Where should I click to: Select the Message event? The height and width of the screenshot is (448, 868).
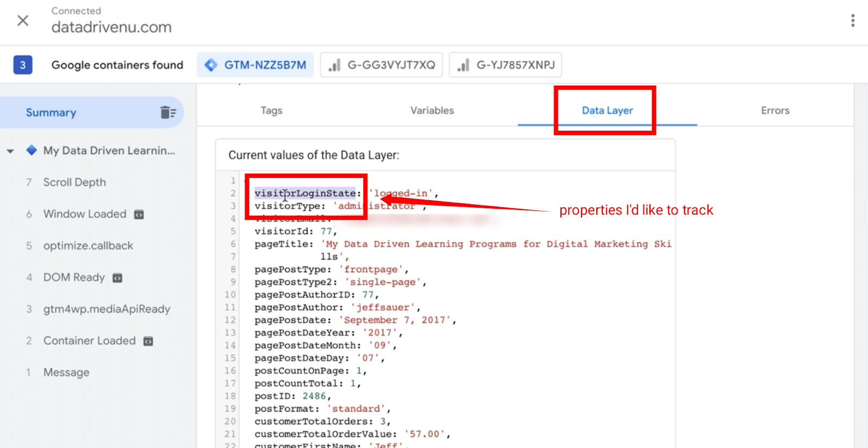pyautogui.click(x=66, y=373)
